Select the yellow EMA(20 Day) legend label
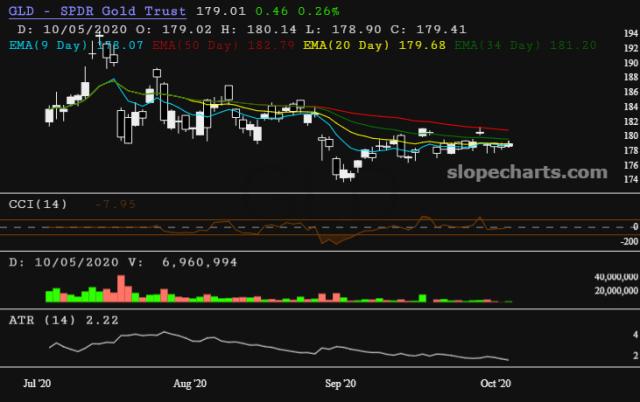This screenshot has width=640, height=402. [x=346, y=45]
